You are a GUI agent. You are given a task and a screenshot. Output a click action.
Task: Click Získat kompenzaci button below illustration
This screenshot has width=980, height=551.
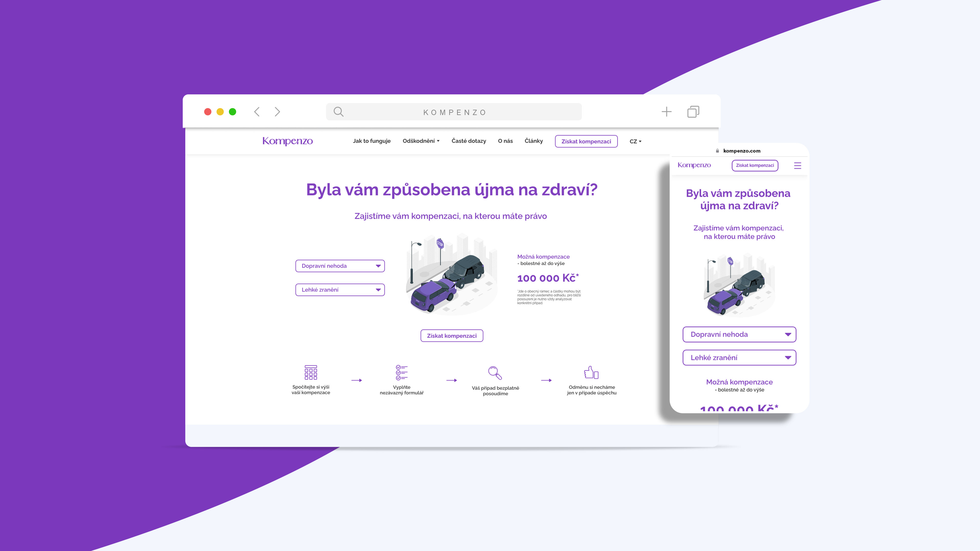451,336
